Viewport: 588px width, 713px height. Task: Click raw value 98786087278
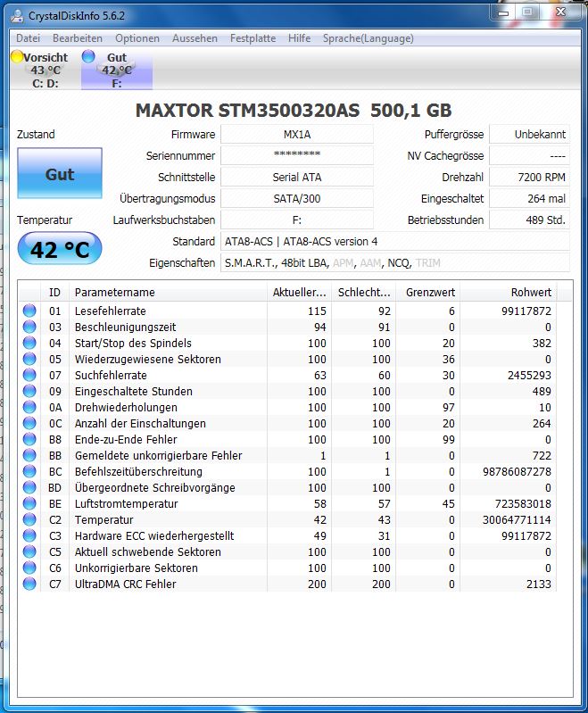(517, 471)
